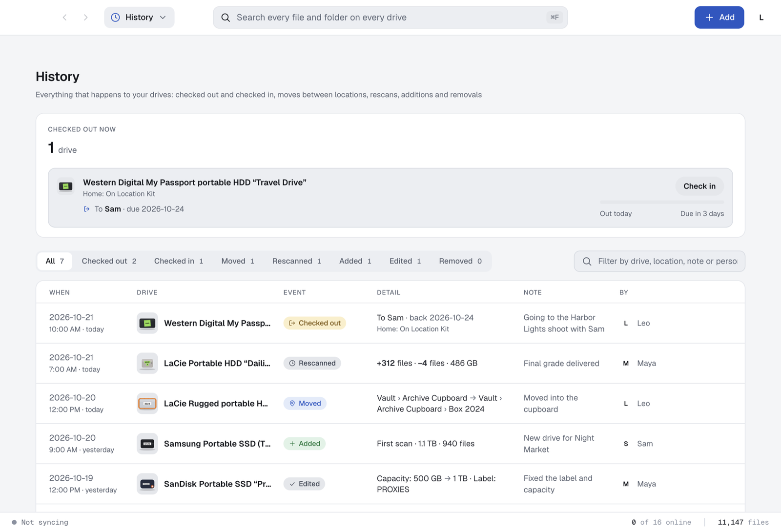Click the Not syncing status indicator

pyautogui.click(x=40, y=522)
